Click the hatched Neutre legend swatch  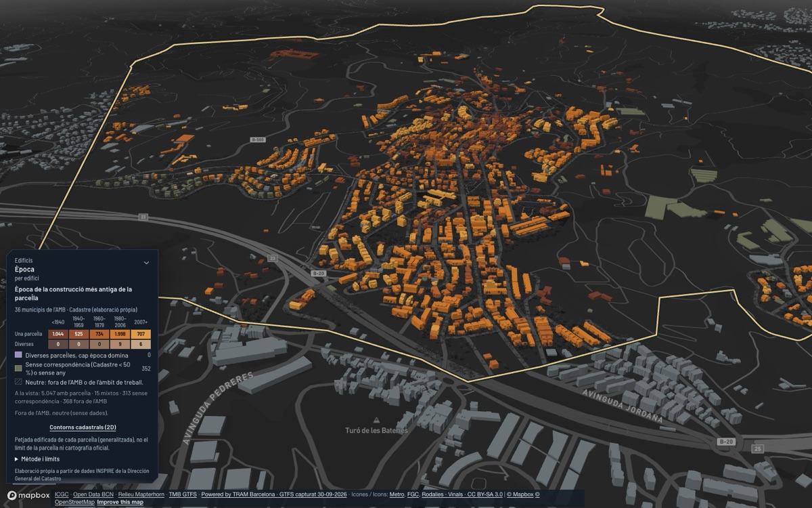18,382
